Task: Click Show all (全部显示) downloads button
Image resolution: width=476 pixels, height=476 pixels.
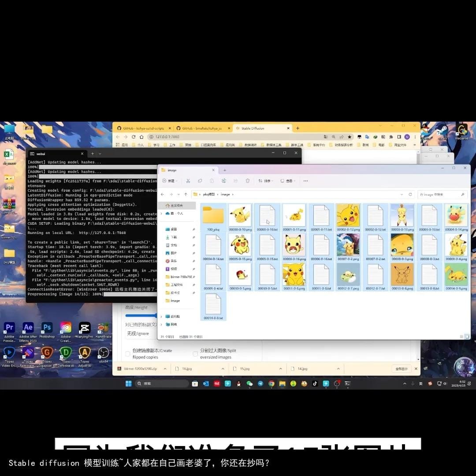Action: point(402,369)
